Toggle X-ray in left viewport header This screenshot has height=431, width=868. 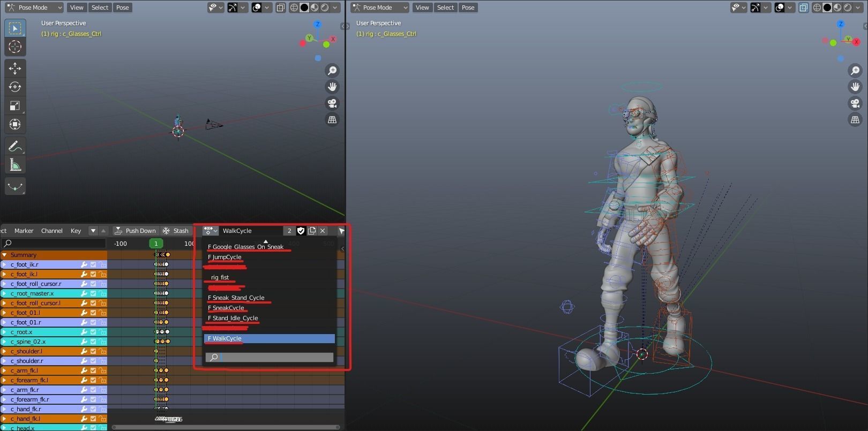pyautogui.click(x=280, y=7)
